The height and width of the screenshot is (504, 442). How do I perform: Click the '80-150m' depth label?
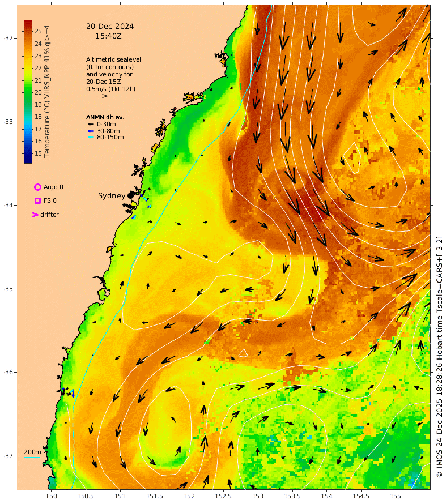click(110, 137)
